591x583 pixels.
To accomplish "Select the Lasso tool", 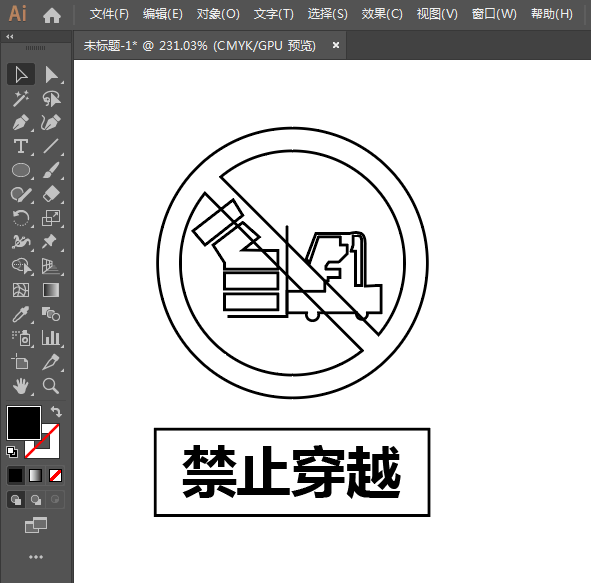I will (x=51, y=98).
